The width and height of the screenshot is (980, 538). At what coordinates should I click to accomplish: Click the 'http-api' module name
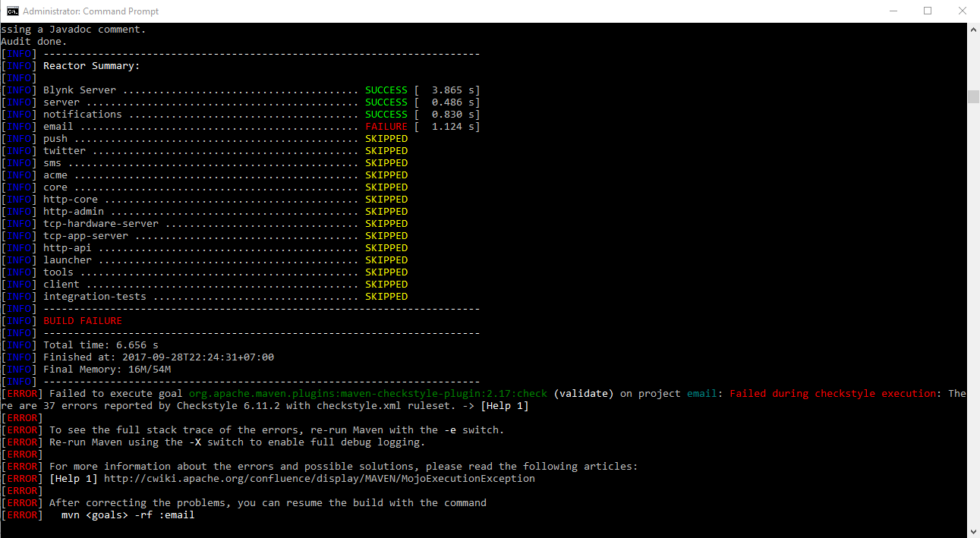point(68,248)
